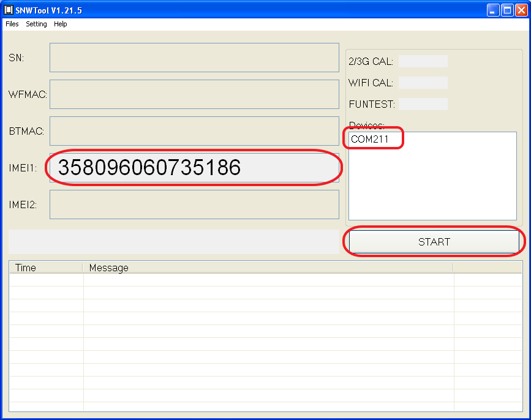Select COM211 in the Devices list
The height and width of the screenshot is (420, 531).
click(x=369, y=139)
